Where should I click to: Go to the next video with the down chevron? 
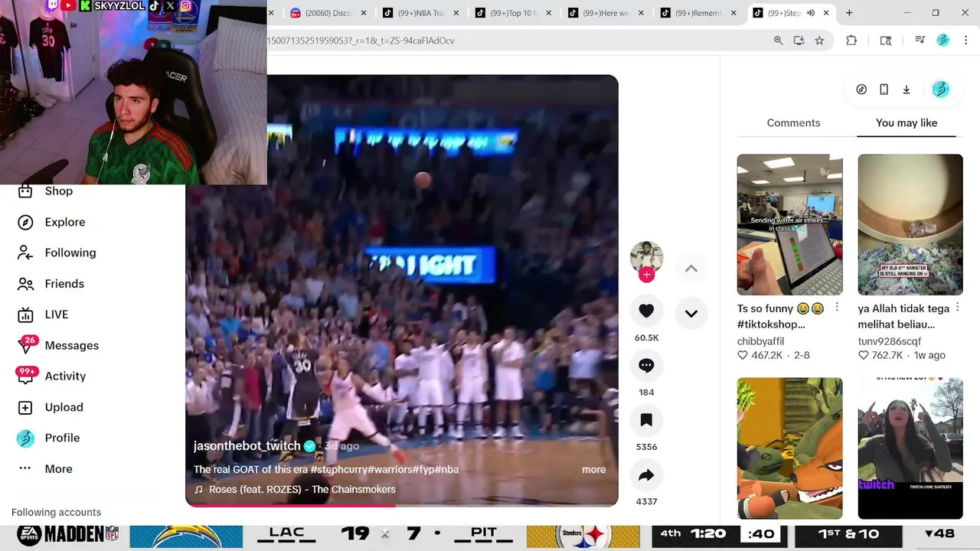tap(691, 313)
